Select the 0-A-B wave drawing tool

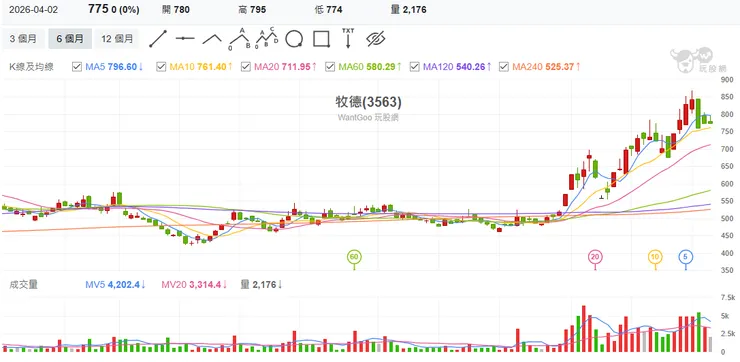tap(240, 39)
